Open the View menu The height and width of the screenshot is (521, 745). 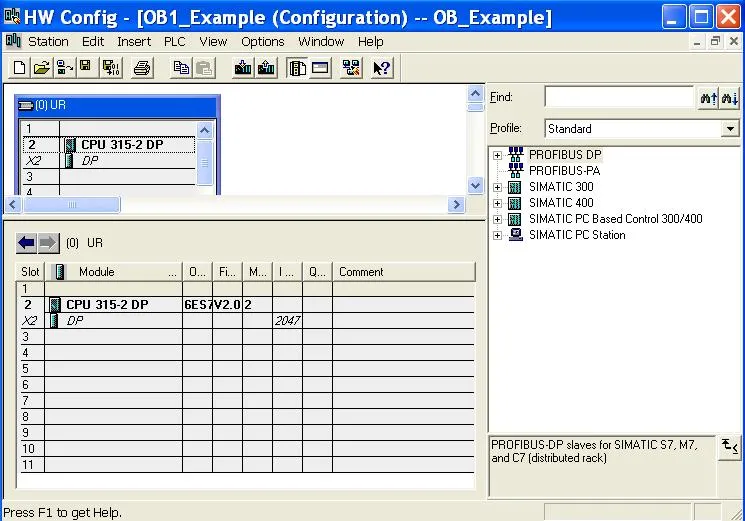coord(213,42)
